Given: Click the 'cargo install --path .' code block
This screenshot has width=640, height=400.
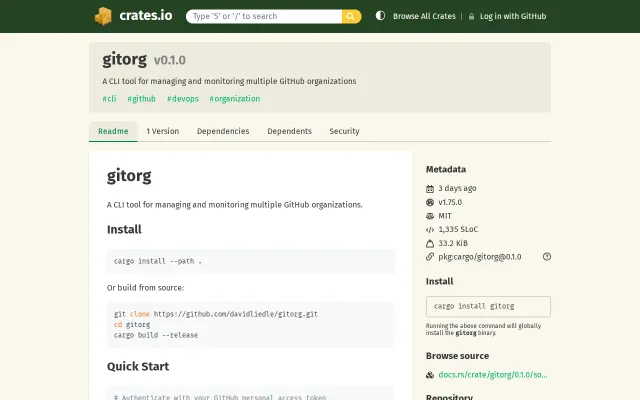Looking at the screenshot, I should (251, 261).
